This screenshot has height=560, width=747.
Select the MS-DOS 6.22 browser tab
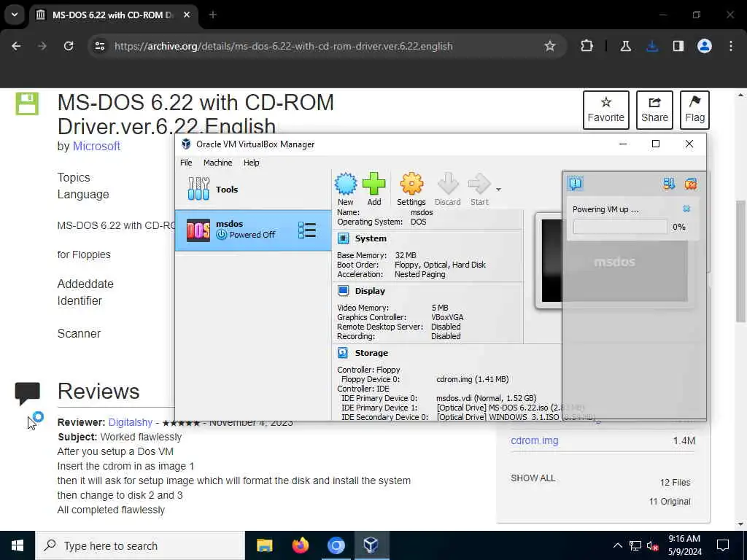coord(115,15)
